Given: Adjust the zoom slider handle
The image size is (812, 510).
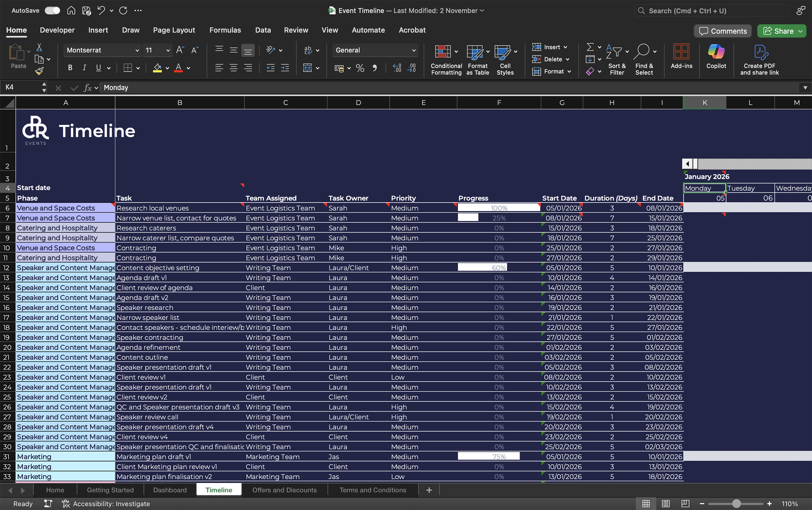Looking at the screenshot, I should [x=736, y=504].
